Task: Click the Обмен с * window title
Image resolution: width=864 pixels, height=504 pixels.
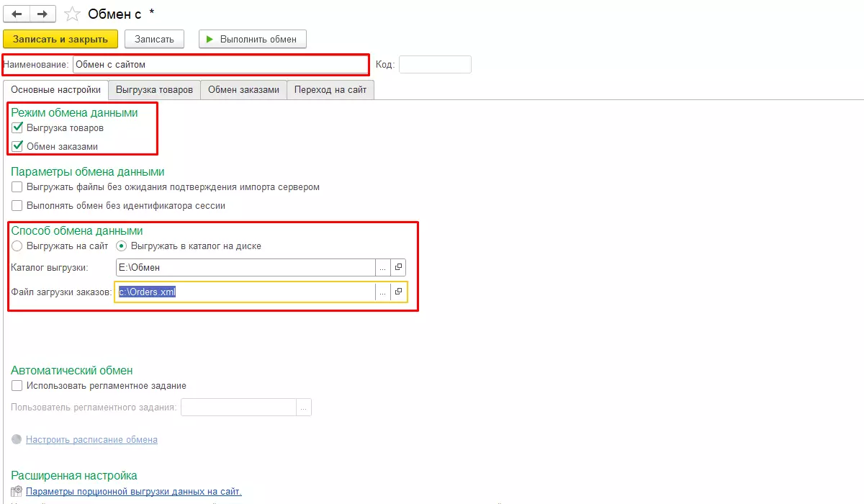Action: tap(121, 14)
